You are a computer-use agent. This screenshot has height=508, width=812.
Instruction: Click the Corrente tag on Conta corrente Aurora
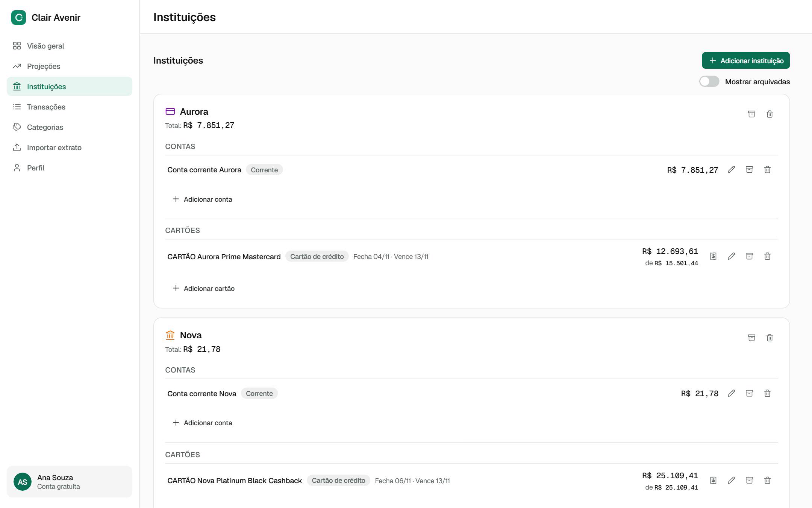(264, 170)
